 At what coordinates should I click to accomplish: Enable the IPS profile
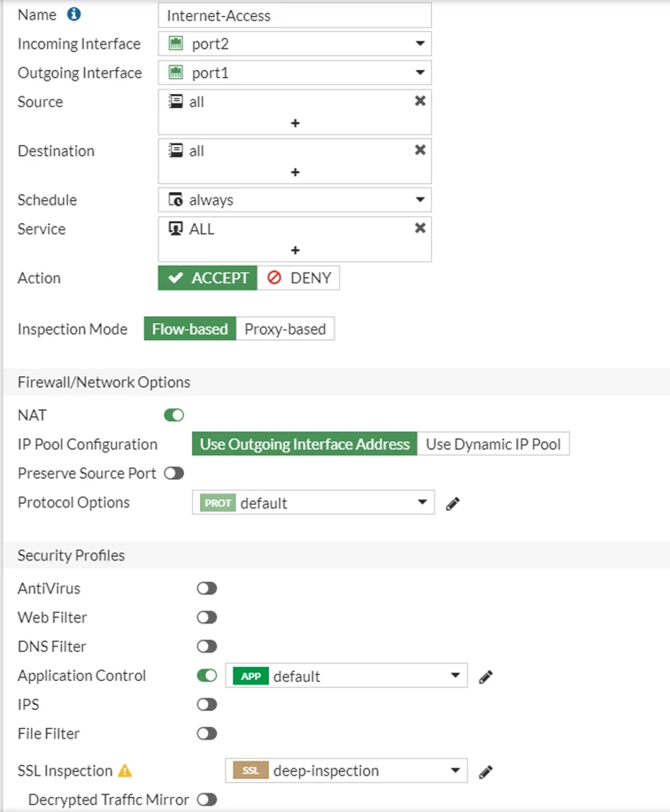(206, 704)
